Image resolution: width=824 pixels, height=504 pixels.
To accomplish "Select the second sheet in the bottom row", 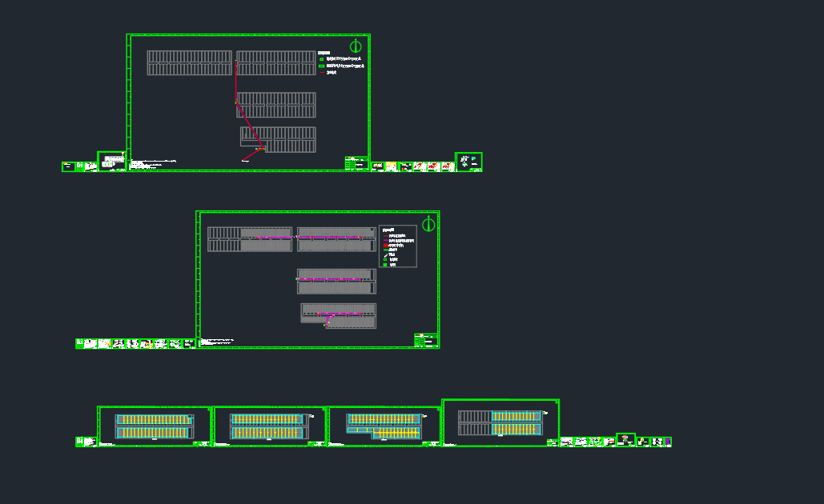I will pyautogui.click(x=270, y=426).
